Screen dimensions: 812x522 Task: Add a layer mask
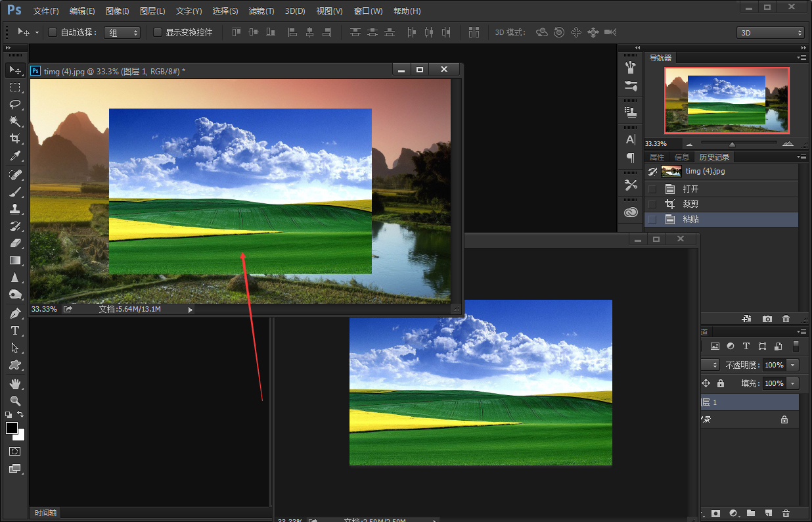[x=716, y=513]
